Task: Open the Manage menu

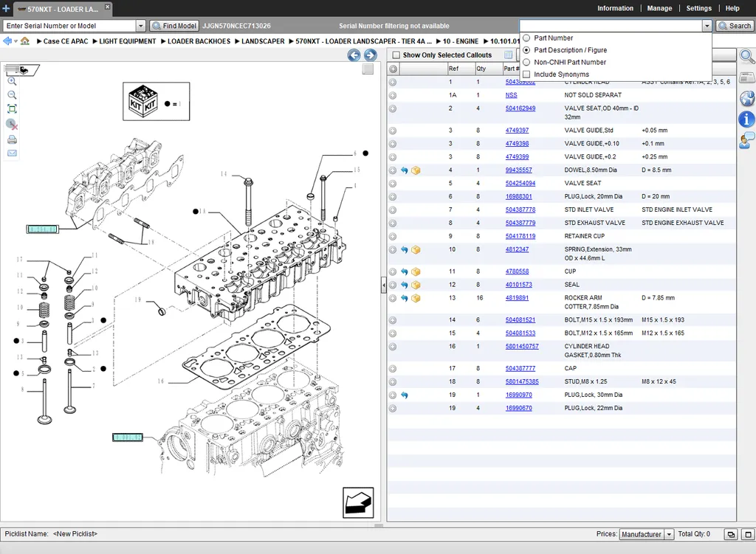Action: coord(659,8)
